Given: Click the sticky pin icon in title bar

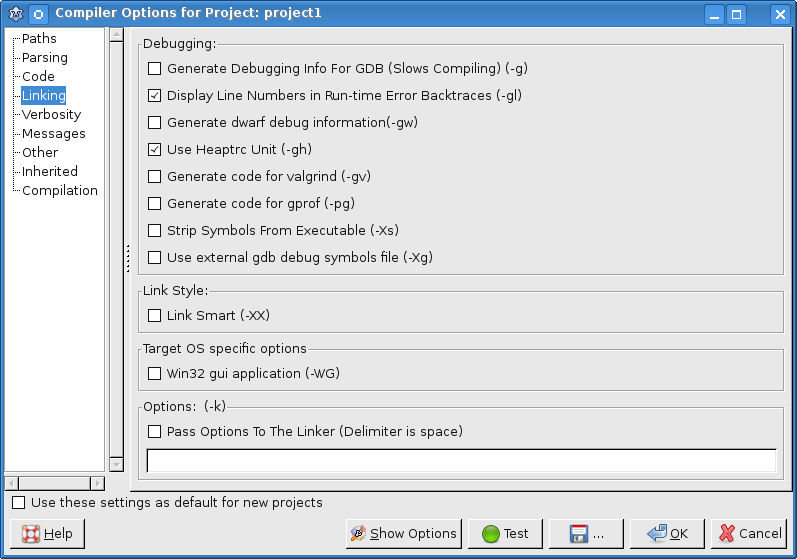Looking at the screenshot, I should 38,14.
